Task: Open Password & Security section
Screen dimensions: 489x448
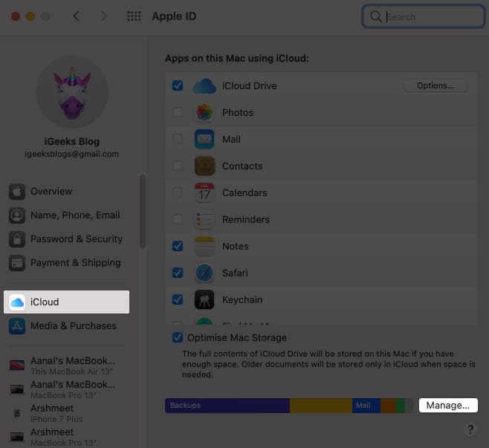Action: click(x=66, y=239)
